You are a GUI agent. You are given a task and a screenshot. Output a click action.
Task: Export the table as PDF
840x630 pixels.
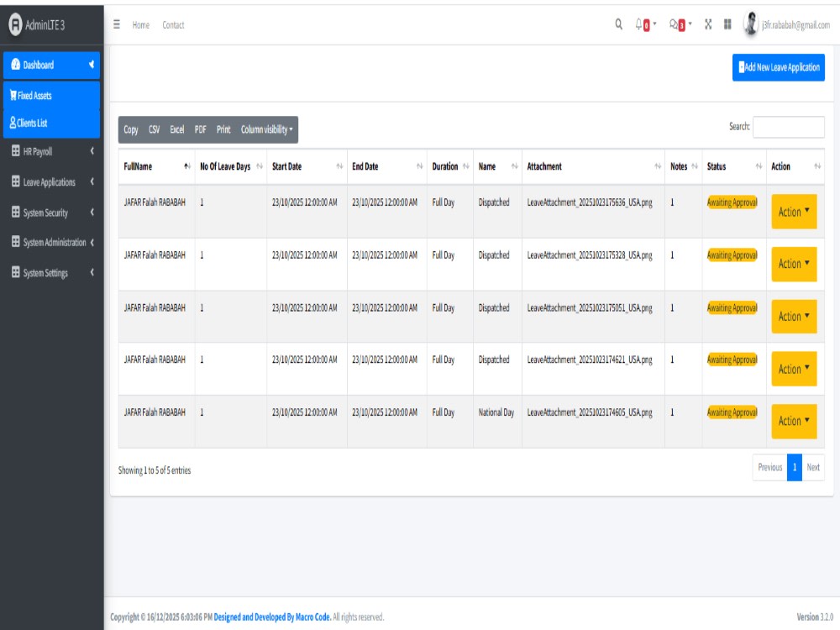201,129
